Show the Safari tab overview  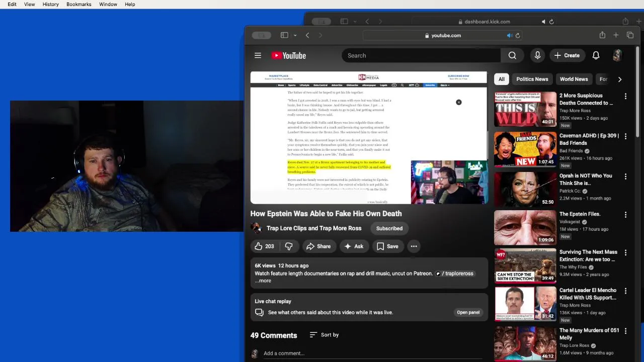coord(630,35)
